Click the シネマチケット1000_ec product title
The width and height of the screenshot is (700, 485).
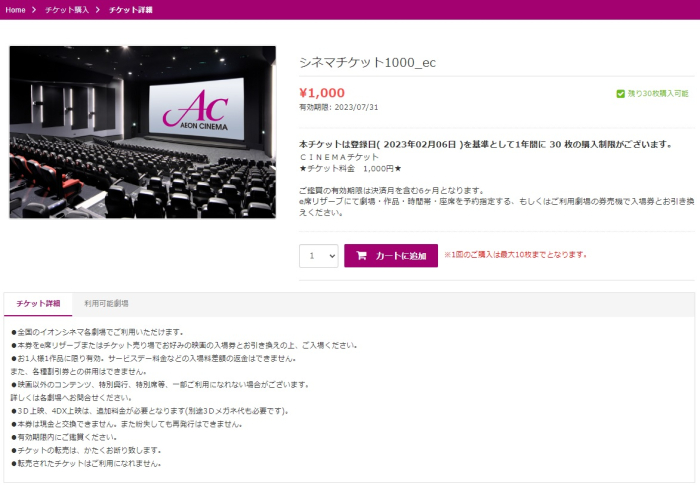click(x=367, y=62)
